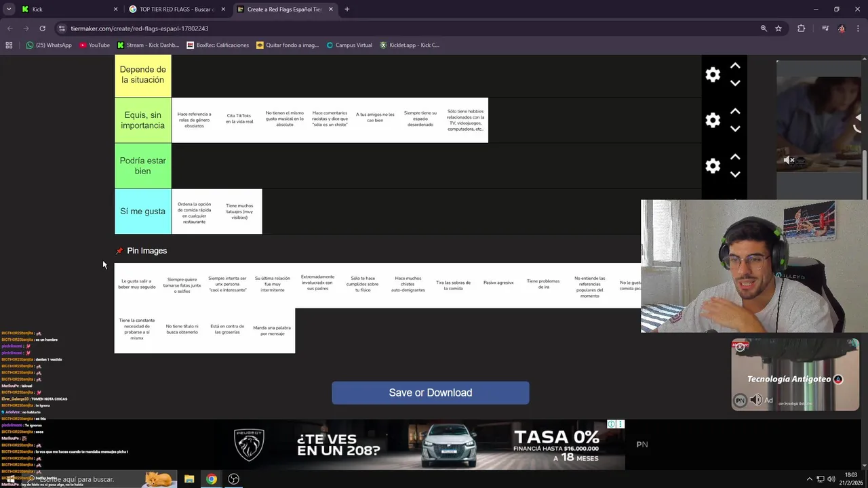The width and height of the screenshot is (868, 488).
Task: Select the 'Sí me gusta' tier label
Action: (x=142, y=211)
